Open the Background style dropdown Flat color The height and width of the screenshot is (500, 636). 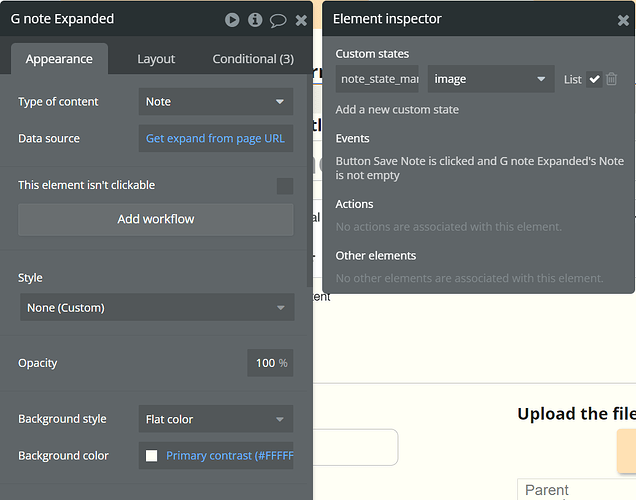(216, 419)
